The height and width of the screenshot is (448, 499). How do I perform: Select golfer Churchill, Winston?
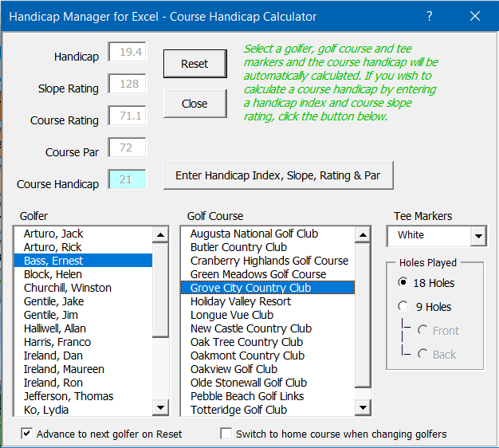coord(84,288)
